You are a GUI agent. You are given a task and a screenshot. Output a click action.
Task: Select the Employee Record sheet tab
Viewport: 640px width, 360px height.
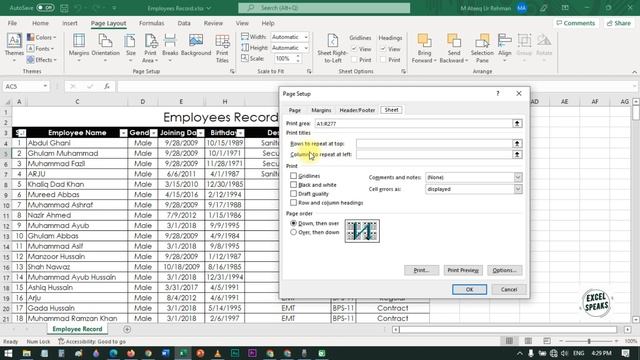77,329
